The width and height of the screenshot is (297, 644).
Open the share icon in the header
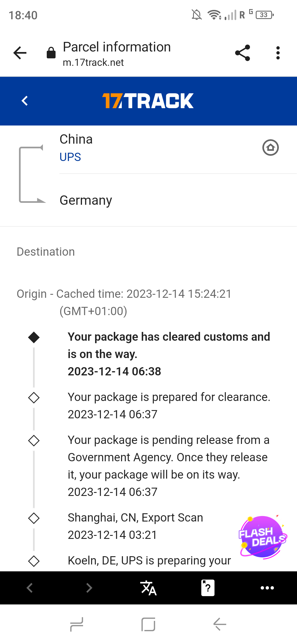243,53
